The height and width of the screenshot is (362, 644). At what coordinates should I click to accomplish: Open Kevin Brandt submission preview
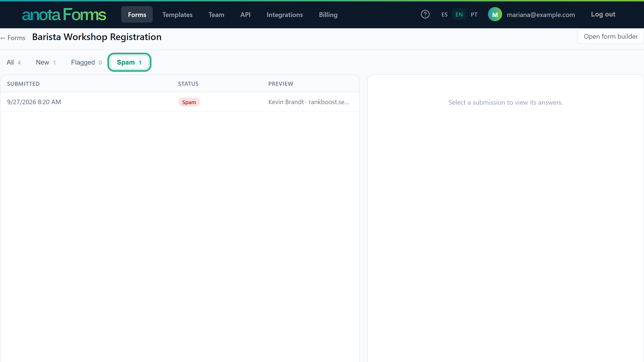click(309, 102)
